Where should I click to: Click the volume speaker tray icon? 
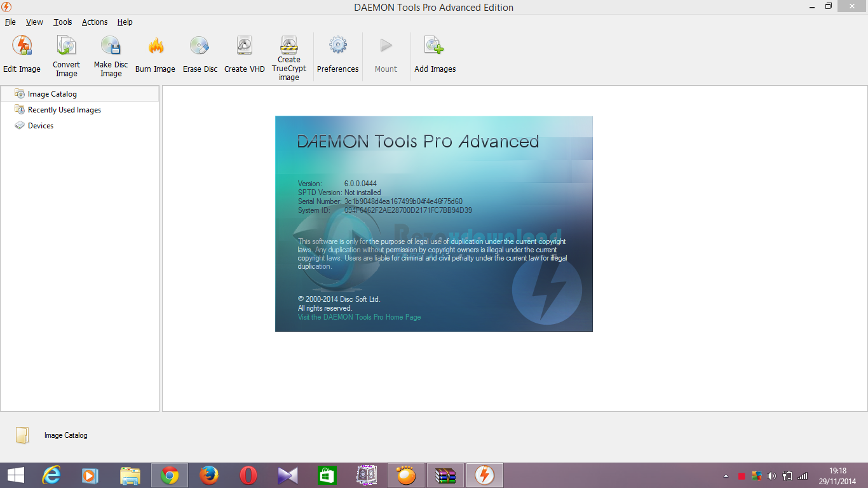(x=771, y=476)
